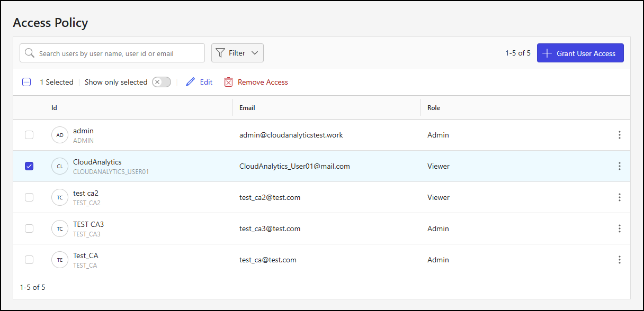Image resolution: width=644 pixels, height=311 pixels.
Task: Click the CL avatar for CloudAnalytics
Action: tap(59, 166)
